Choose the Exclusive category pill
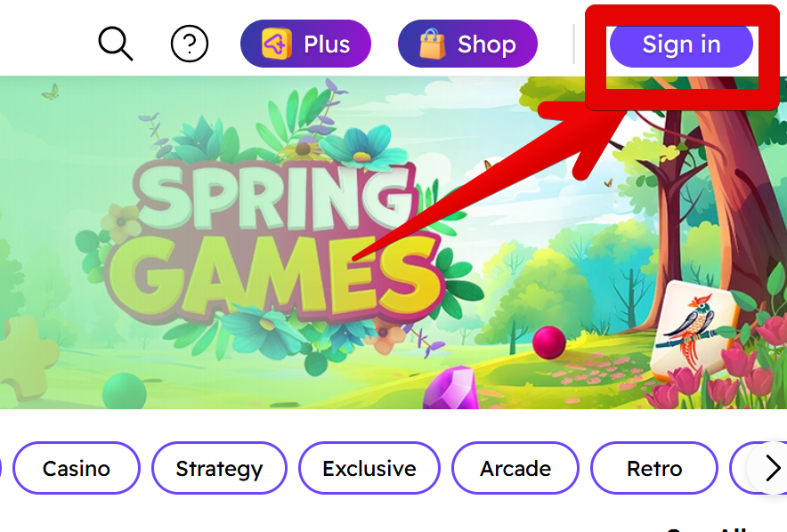 click(369, 468)
